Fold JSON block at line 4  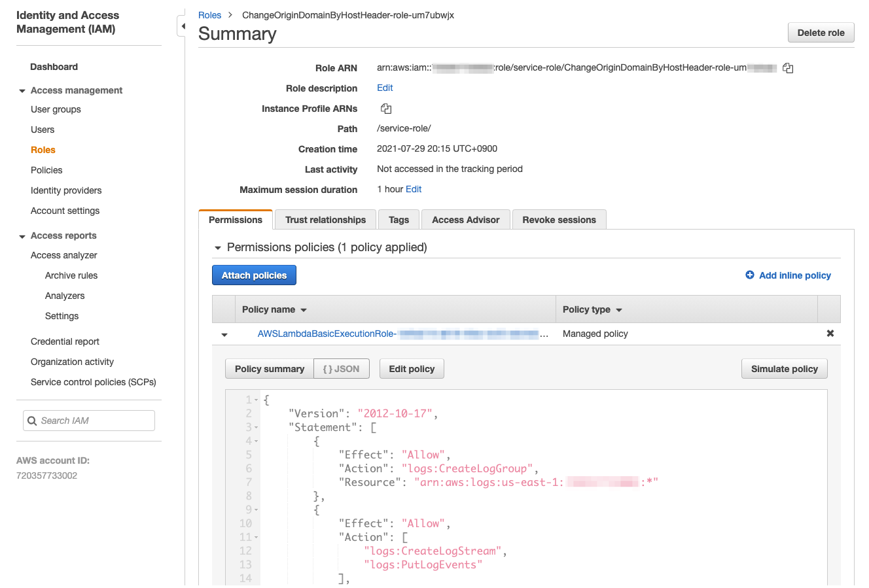257,441
